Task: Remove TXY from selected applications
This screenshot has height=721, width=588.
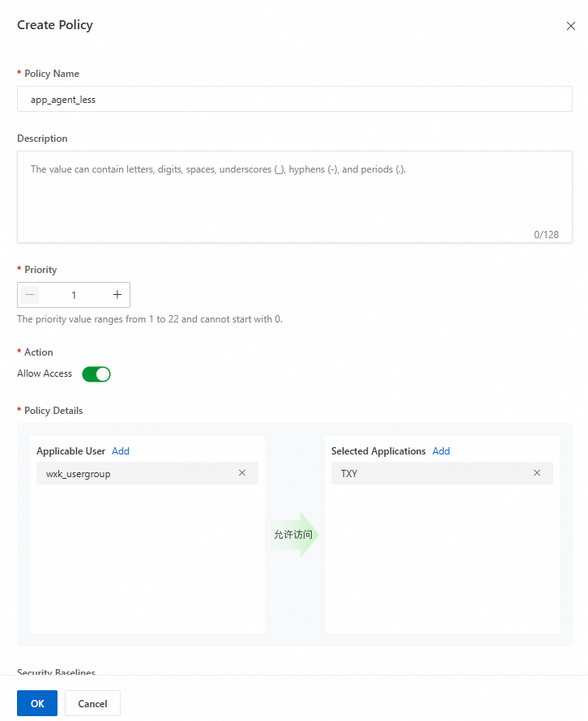Action: tap(536, 473)
